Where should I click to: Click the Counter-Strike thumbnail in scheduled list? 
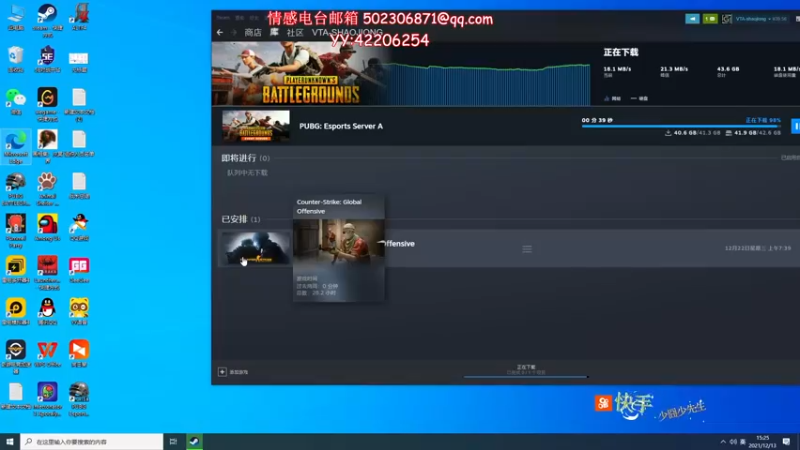click(256, 248)
